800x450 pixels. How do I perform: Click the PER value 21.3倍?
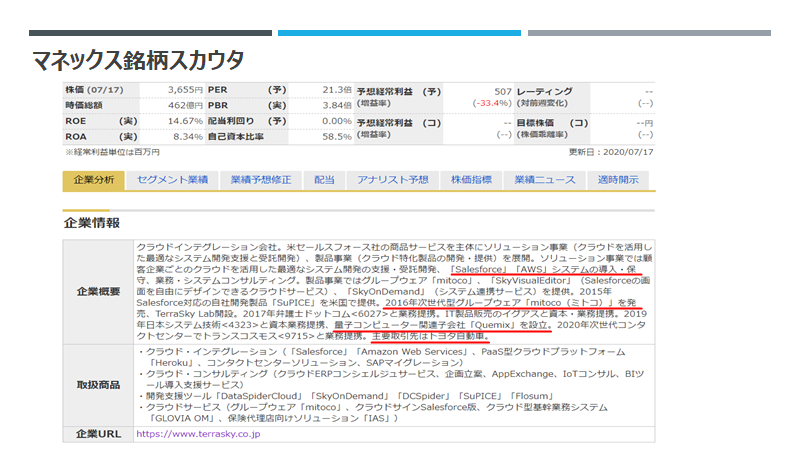(337, 90)
